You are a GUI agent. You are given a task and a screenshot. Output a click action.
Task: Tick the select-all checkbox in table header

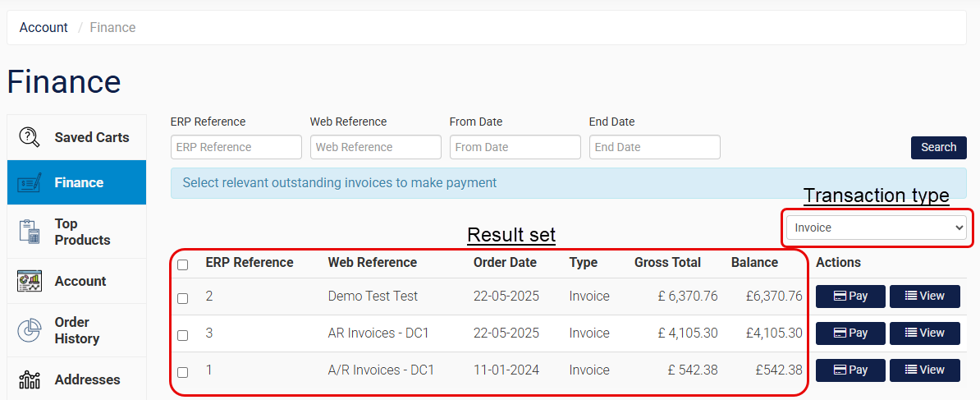point(183,264)
